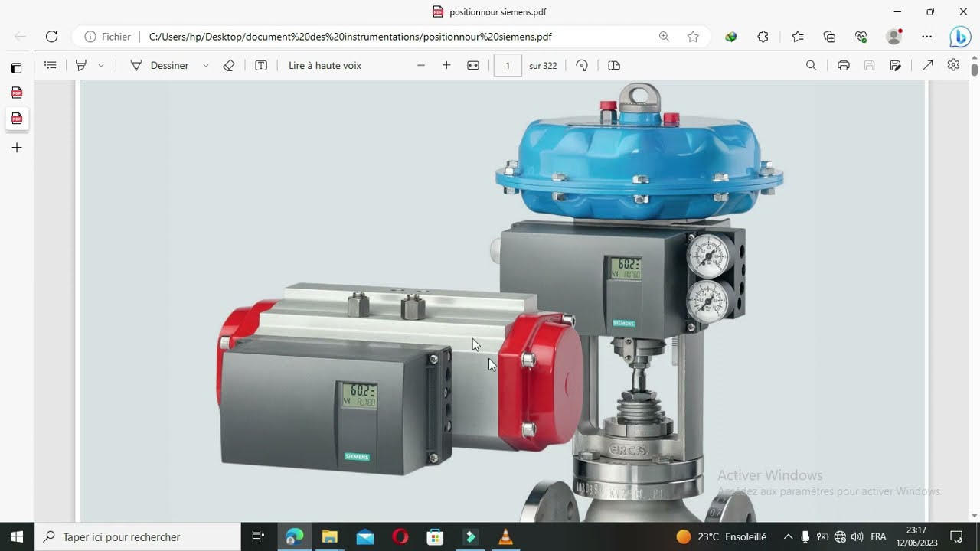
Task: Click the FRA language indicator
Action: (878, 537)
